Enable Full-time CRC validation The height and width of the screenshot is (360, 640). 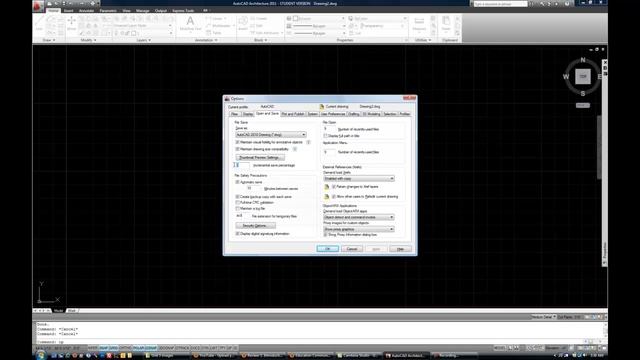click(x=238, y=202)
